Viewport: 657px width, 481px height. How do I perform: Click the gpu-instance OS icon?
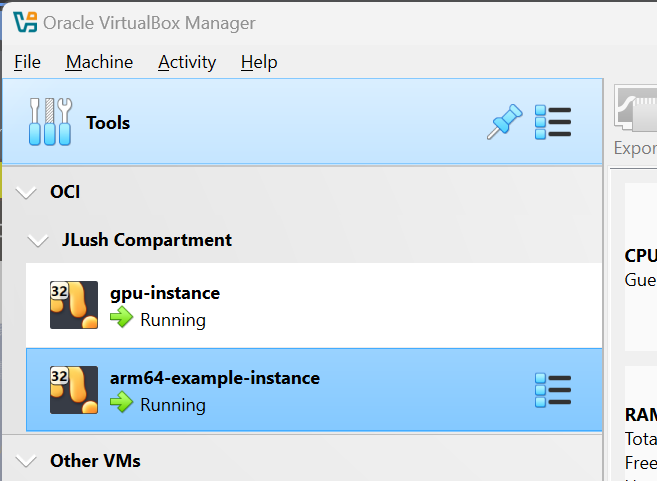[74, 305]
